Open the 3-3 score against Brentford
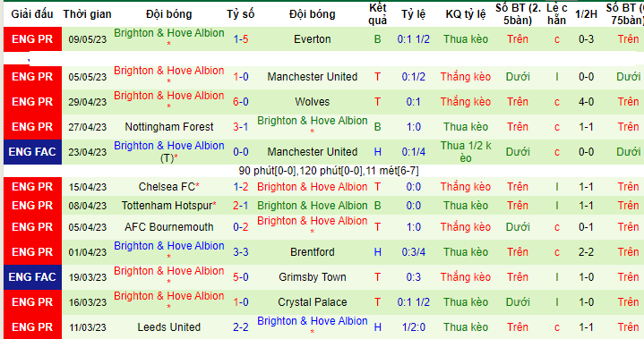The height and width of the screenshot is (339, 644). pyautogui.click(x=241, y=252)
